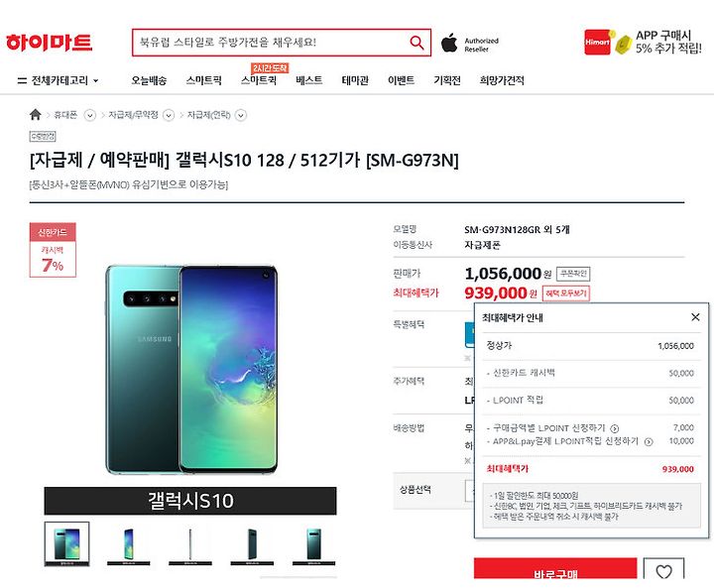Expand the 자급제/무약정 breadcrumb dropdown
The image size is (714, 588).
169,115
